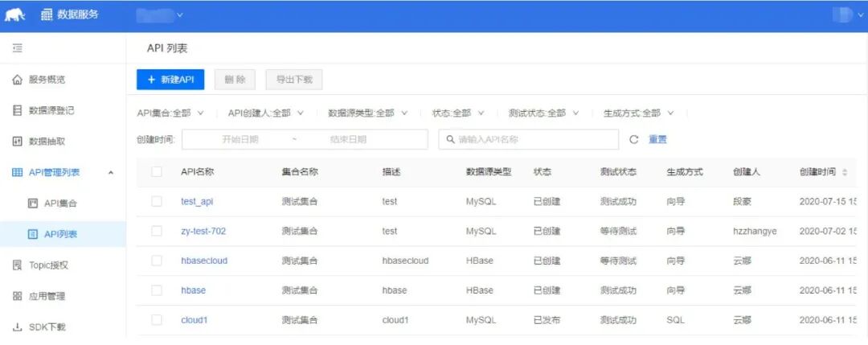The width and height of the screenshot is (868, 345).
Task: Click the Topic授权 icon
Action: [17, 265]
